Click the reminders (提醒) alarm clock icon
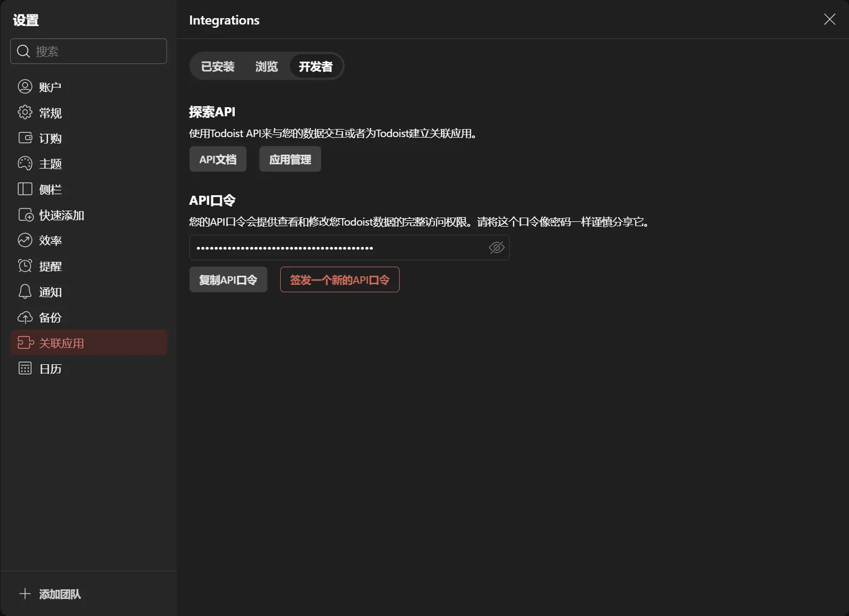 pyautogui.click(x=25, y=266)
